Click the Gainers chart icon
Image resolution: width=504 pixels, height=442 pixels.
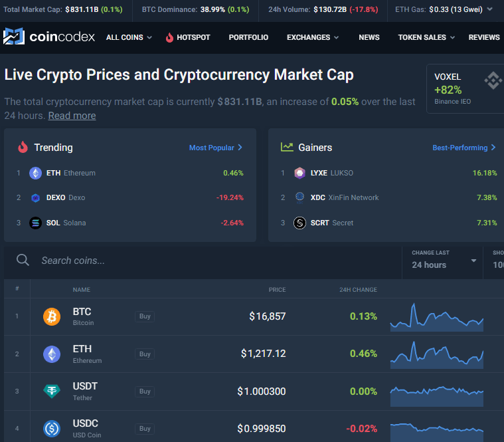pos(287,147)
